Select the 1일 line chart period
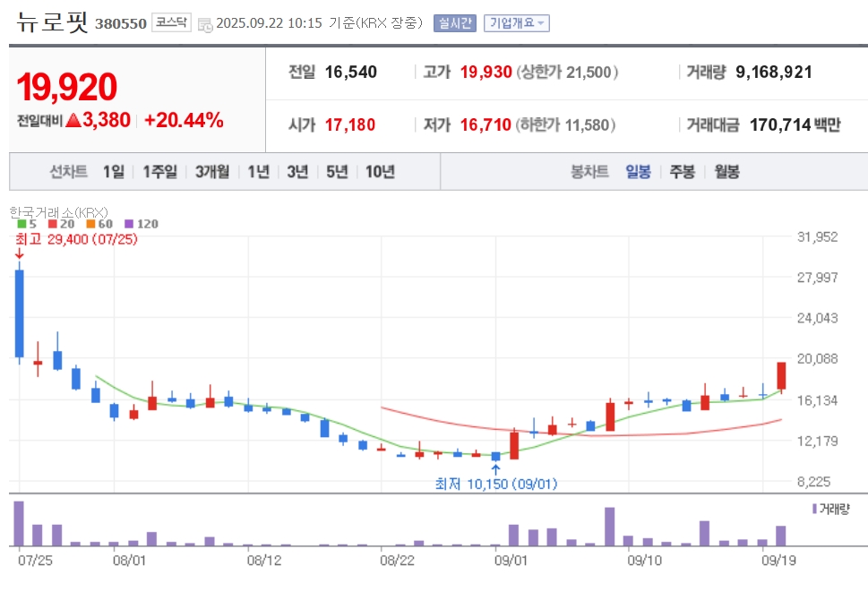 coord(114,172)
